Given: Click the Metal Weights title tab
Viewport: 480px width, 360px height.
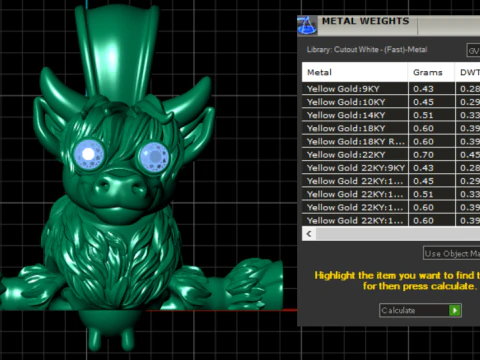Looking at the screenshot, I should (366, 21).
